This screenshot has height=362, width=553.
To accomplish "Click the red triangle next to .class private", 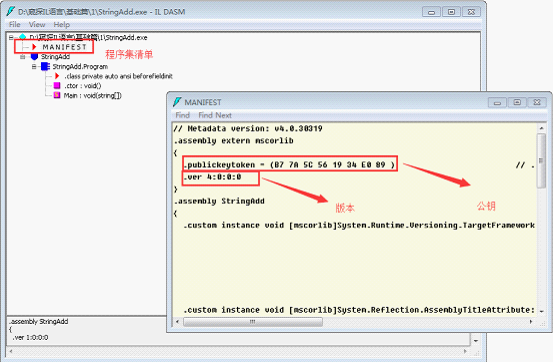I will pos(57,76).
